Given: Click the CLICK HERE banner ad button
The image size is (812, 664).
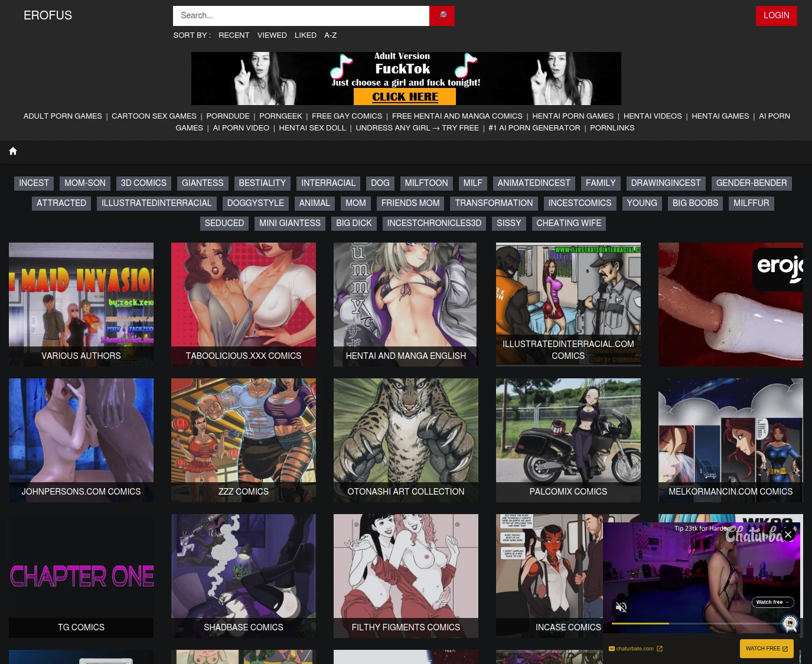Looking at the screenshot, I should click(x=405, y=97).
